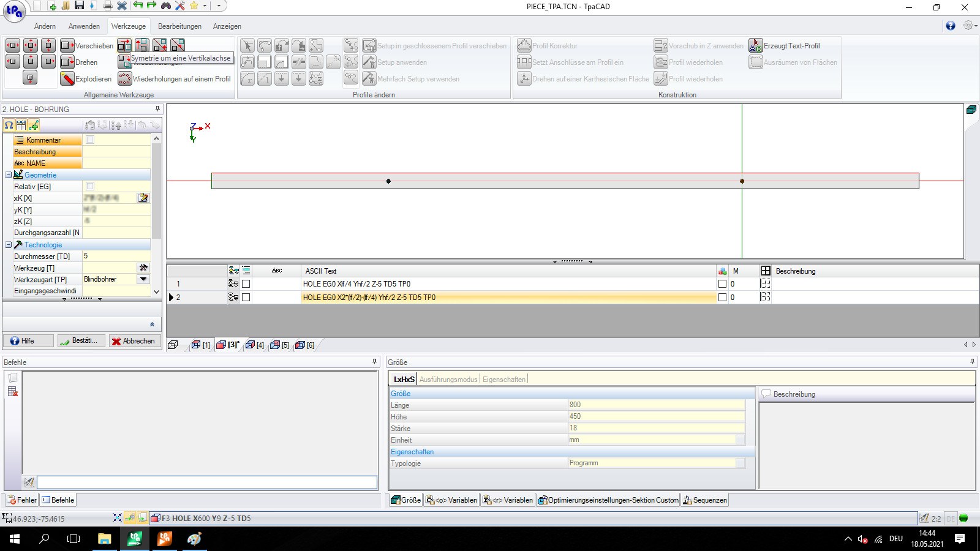Open Wiederholungen auf einem Profil tool
This screenshot has height=551, width=980.
125,79
